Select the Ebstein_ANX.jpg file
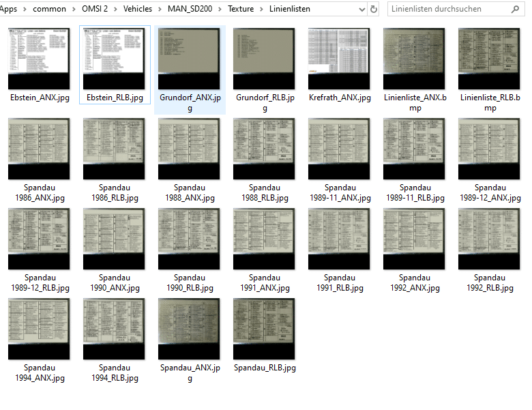 point(39,59)
